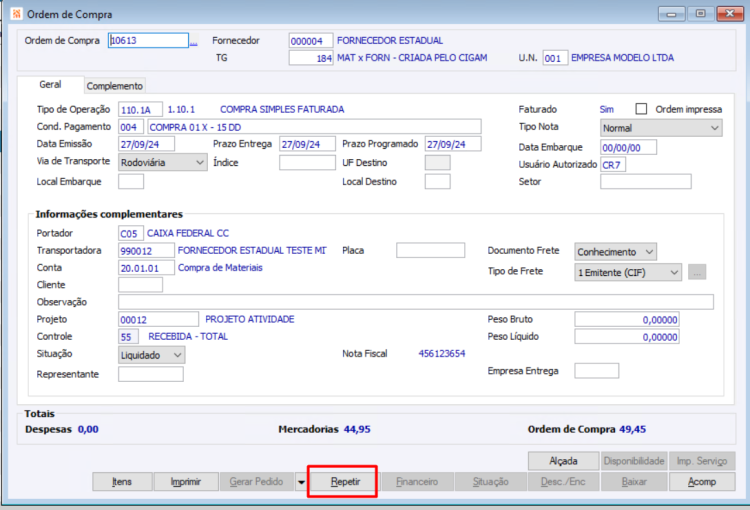Click the Portador code field

click(131, 233)
